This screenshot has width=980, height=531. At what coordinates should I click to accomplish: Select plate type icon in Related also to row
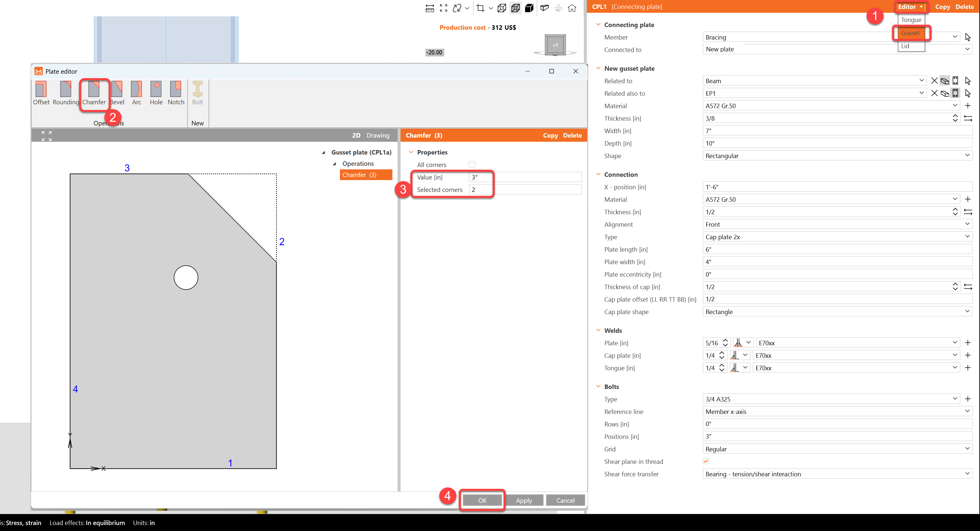955,93
